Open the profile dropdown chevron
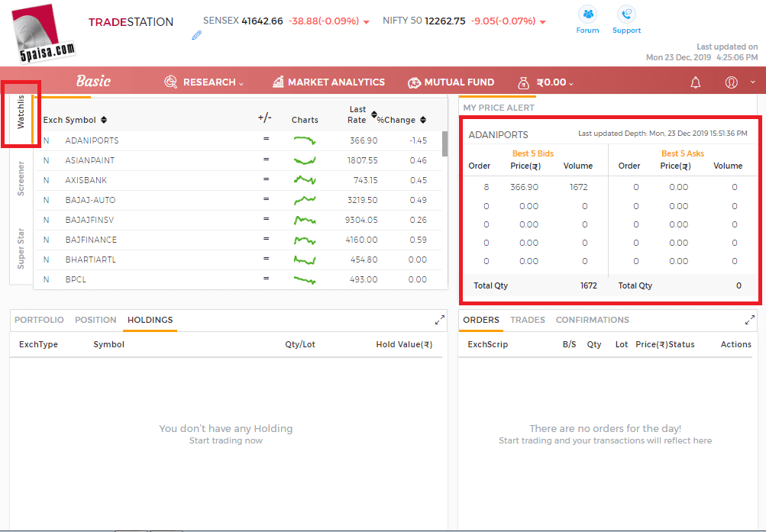 click(x=753, y=82)
